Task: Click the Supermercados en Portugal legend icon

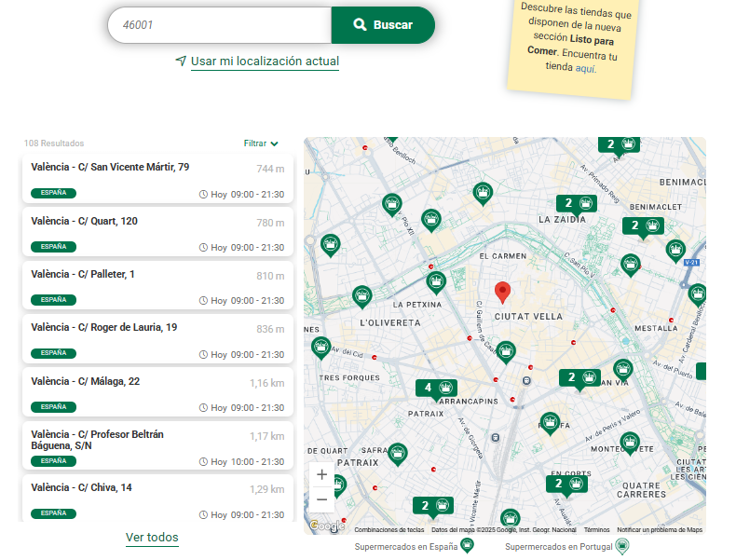Action: [622, 546]
